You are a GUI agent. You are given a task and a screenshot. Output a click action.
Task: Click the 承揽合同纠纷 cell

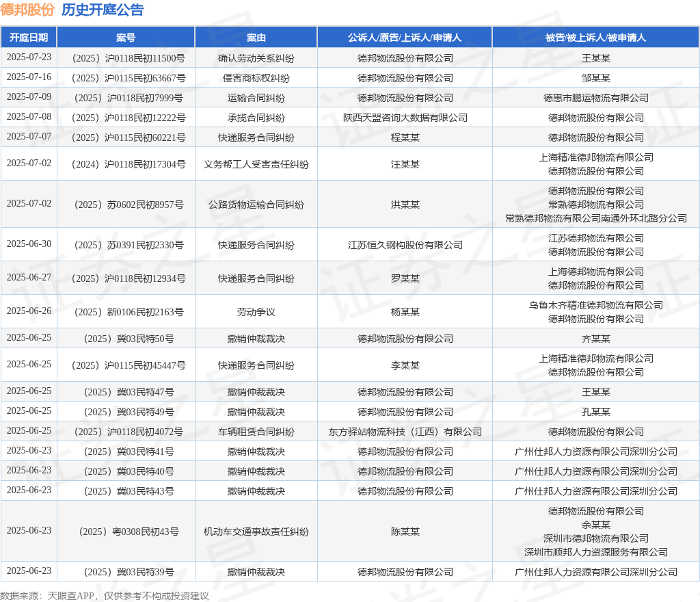click(x=256, y=118)
